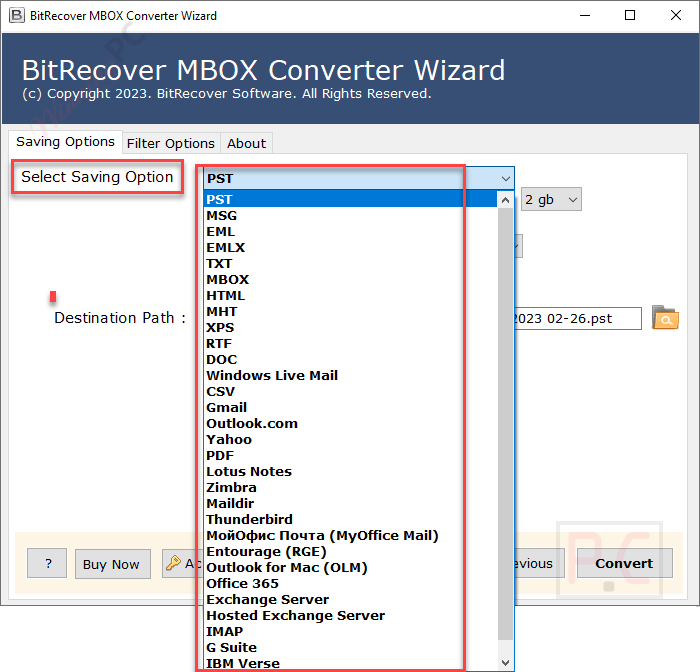Image resolution: width=700 pixels, height=672 pixels.
Task: Select Lotus Notes option
Action: coord(350,472)
